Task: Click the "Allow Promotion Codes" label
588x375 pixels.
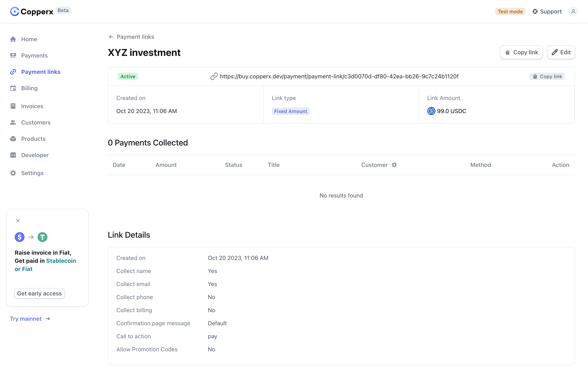Action: [147, 349]
